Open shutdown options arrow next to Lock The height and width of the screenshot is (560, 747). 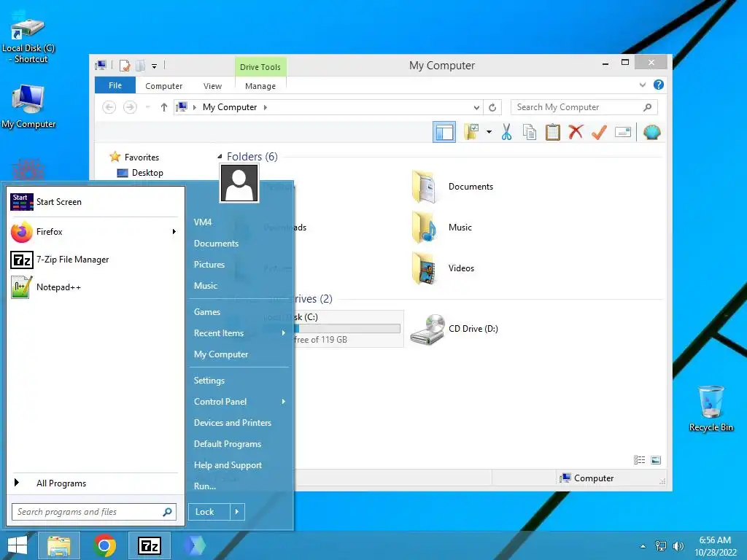pyautogui.click(x=237, y=512)
